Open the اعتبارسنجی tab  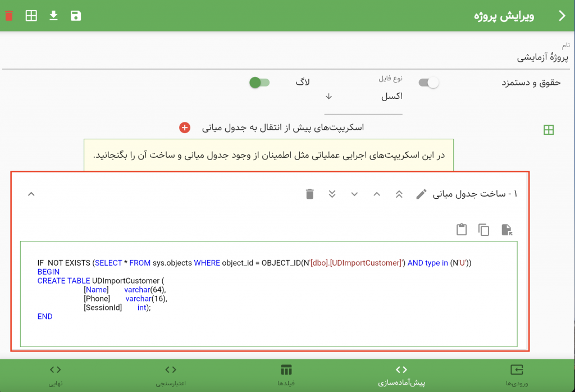[171, 375]
